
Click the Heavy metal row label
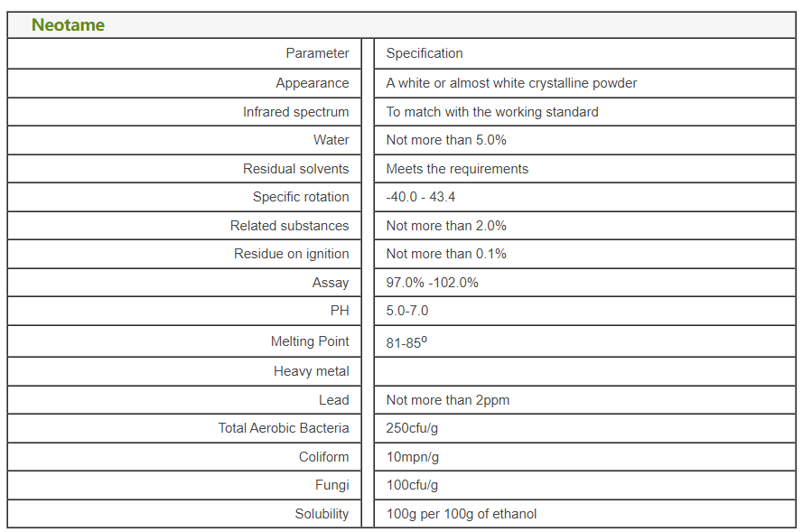pyautogui.click(x=311, y=371)
